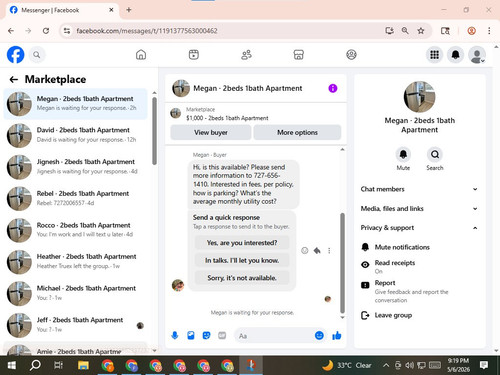Click the purple conversation information icon

(333, 88)
